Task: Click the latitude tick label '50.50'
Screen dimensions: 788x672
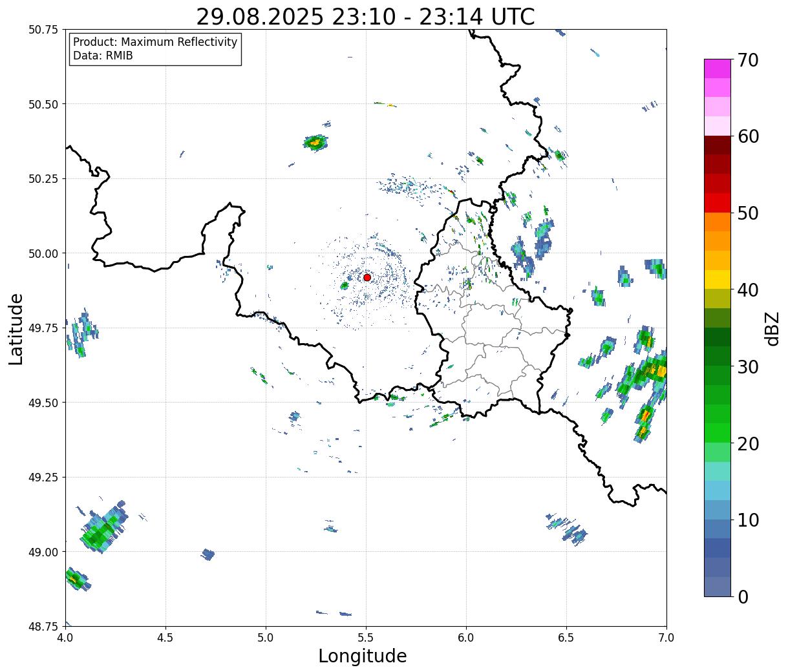Action: (x=43, y=104)
